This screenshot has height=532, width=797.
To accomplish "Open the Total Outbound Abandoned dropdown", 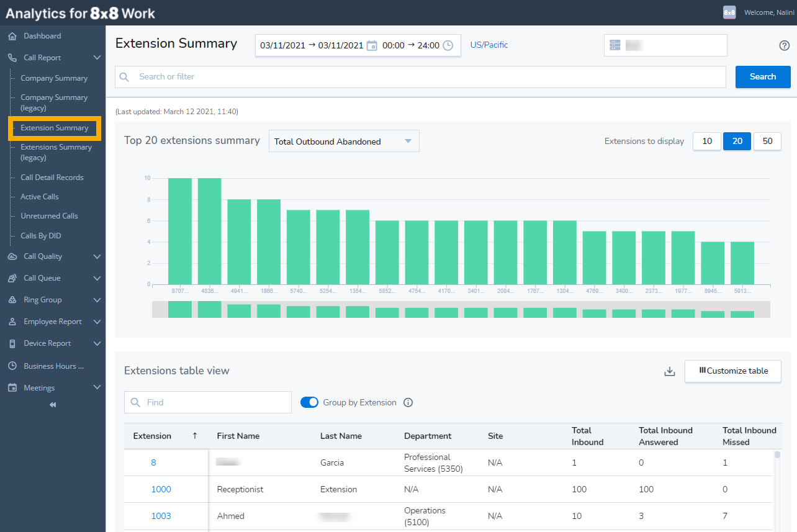I will (343, 141).
